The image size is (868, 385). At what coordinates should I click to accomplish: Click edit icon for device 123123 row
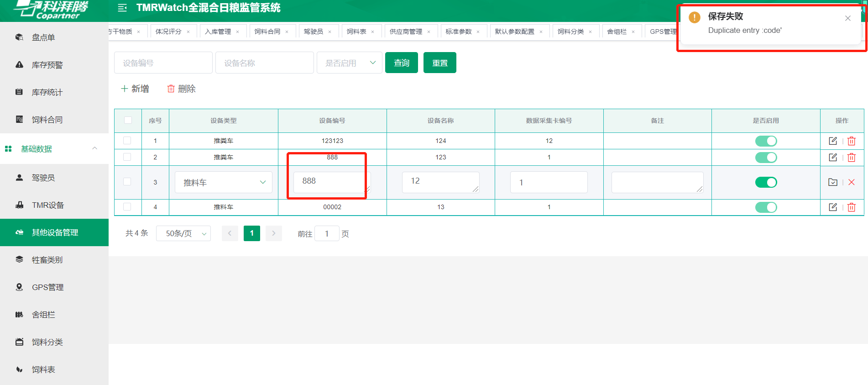[832, 141]
